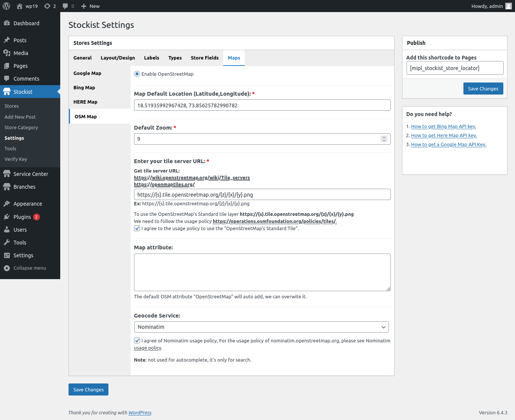
Task: Click the Plugins plug icon in sidebar
Action: pyautogui.click(x=7, y=217)
